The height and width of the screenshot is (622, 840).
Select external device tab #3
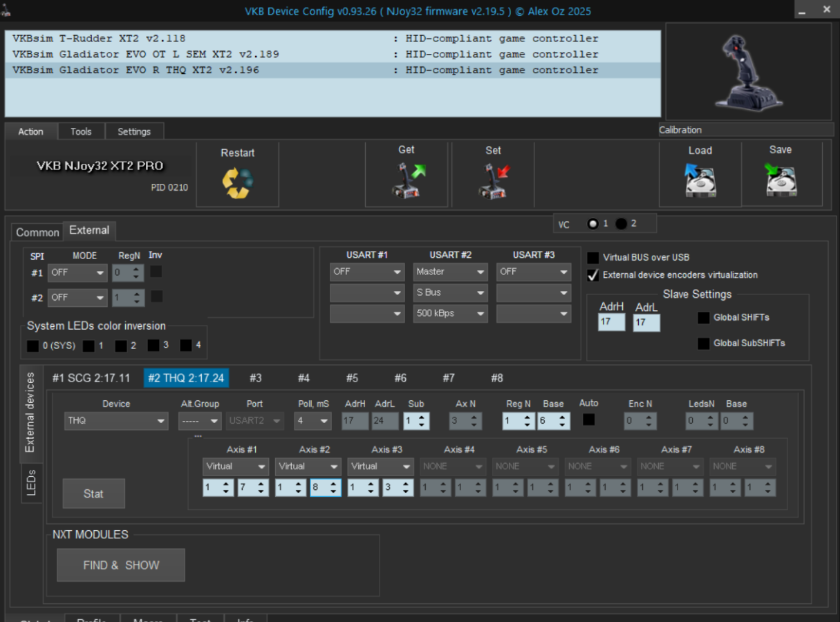coord(256,378)
